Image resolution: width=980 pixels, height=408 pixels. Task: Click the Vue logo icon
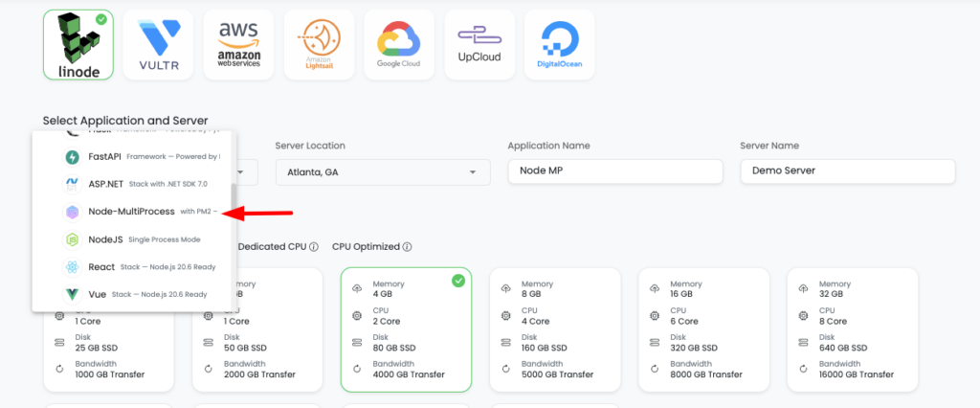(73, 294)
